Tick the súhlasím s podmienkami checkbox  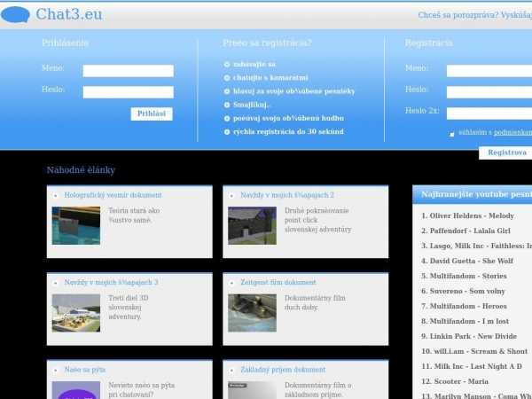pyautogui.click(x=452, y=134)
